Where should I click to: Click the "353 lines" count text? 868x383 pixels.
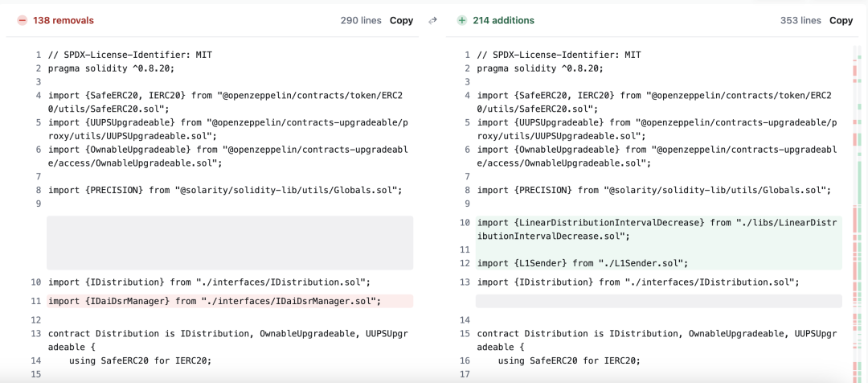click(x=800, y=20)
